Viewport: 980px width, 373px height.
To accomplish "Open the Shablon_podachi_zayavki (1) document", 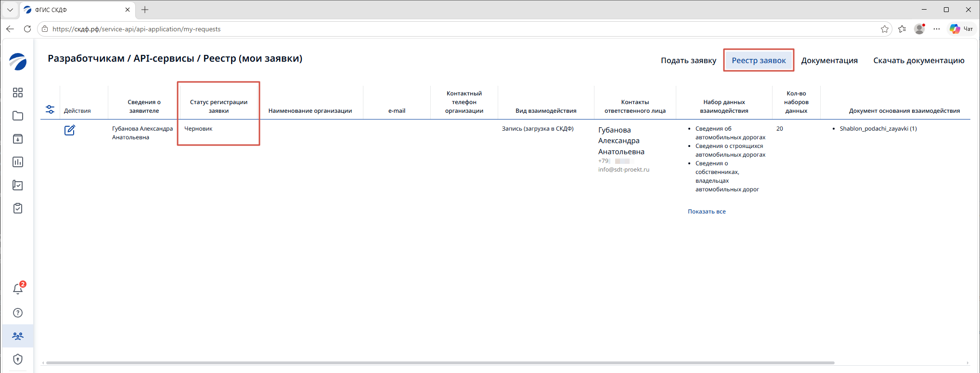I will (x=878, y=129).
